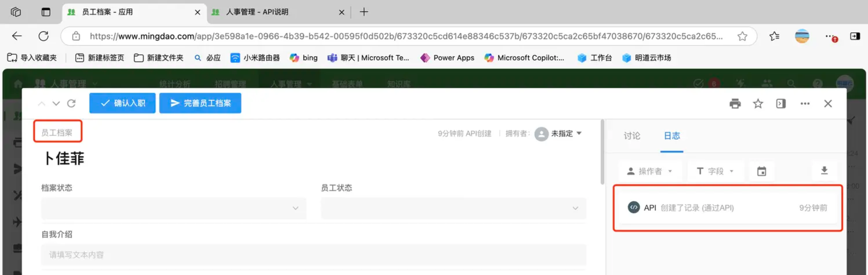
Task: Open the browser profile avatar
Action: click(802, 36)
